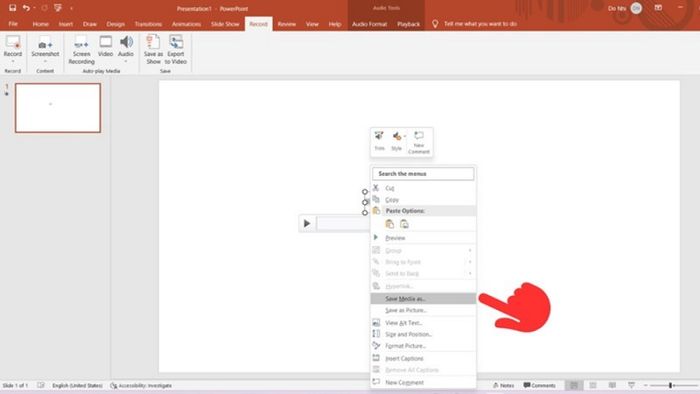Click New Comment in mini toolbar
Image resolution: width=700 pixels, height=394 pixels.
419,142
